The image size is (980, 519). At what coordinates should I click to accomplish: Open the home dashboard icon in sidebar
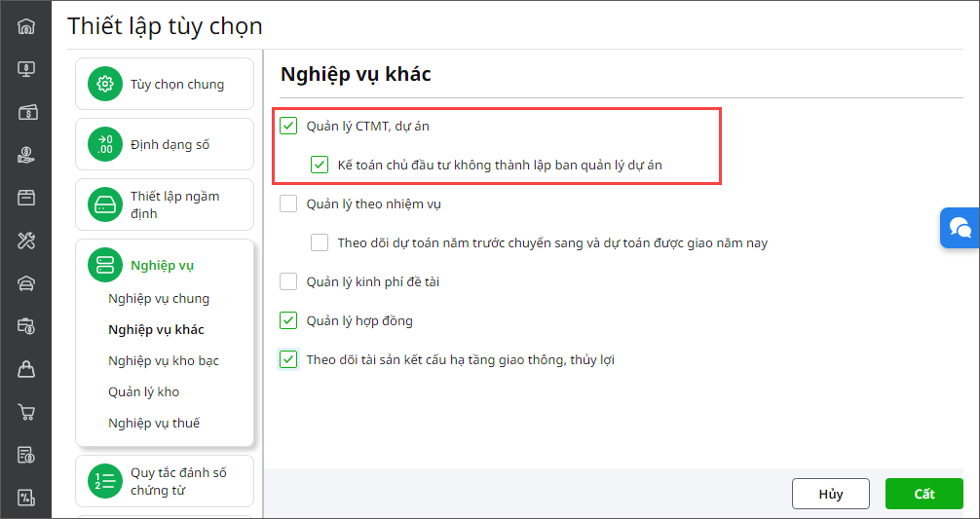(25, 27)
